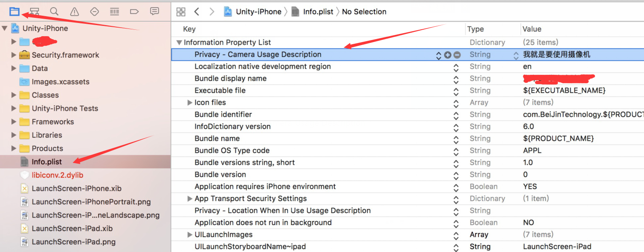Expand the Unity-iPhone Tests folder
This screenshot has width=644, height=252.
[14, 108]
